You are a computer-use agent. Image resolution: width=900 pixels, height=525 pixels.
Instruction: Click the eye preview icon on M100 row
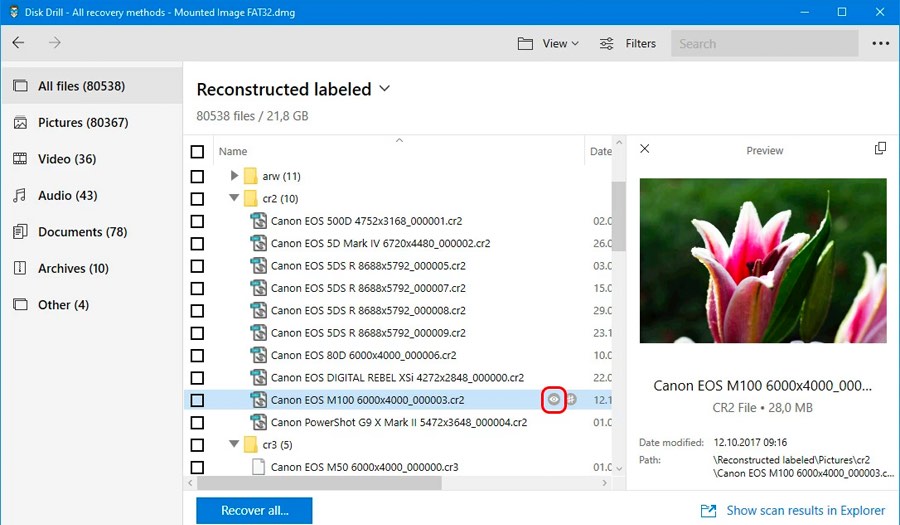click(554, 400)
